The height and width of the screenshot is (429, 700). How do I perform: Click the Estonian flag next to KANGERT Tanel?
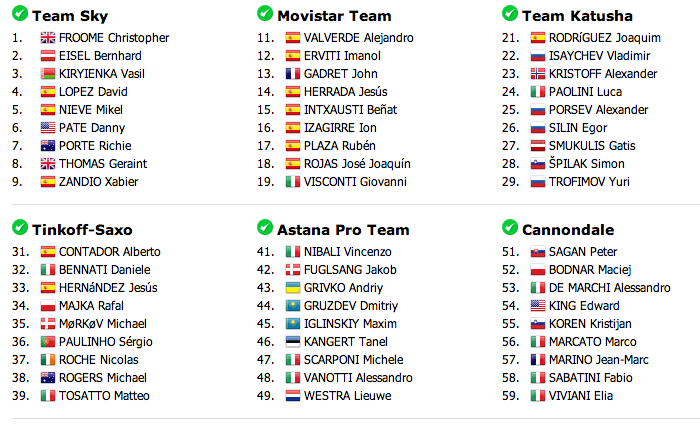[x=293, y=342]
